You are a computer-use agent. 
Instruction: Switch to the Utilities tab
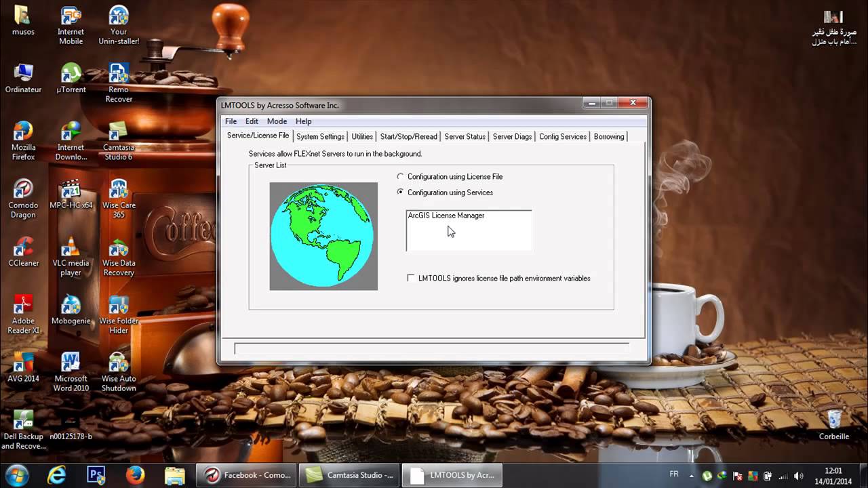(x=362, y=136)
